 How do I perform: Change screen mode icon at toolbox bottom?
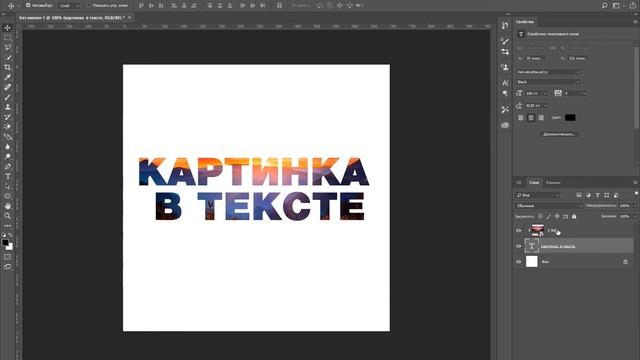point(7,267)
